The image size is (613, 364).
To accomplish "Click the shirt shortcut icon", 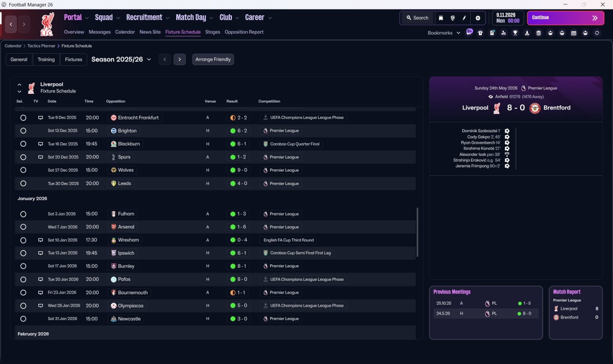I will 480,33.
